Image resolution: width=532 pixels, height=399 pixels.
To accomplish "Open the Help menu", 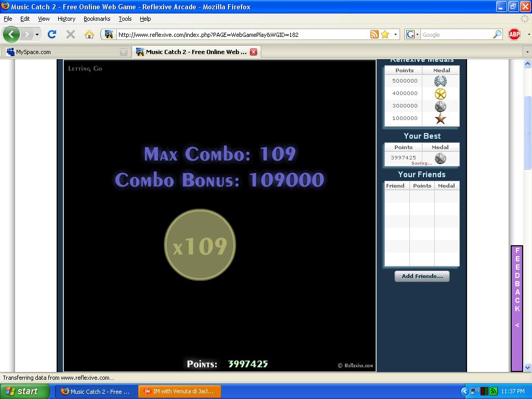I will pyautogui.click(x=145, y=19).
